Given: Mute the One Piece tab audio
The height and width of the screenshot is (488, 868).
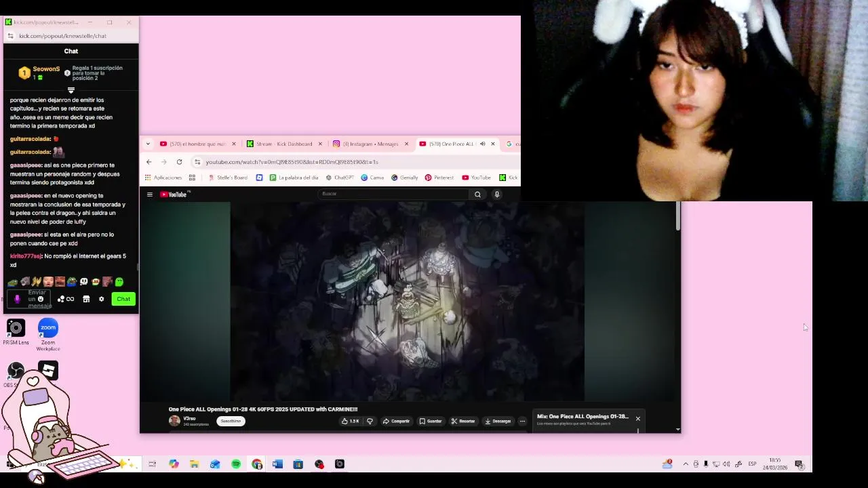Looking at the screenshot, I should click(x=483, y=144).
